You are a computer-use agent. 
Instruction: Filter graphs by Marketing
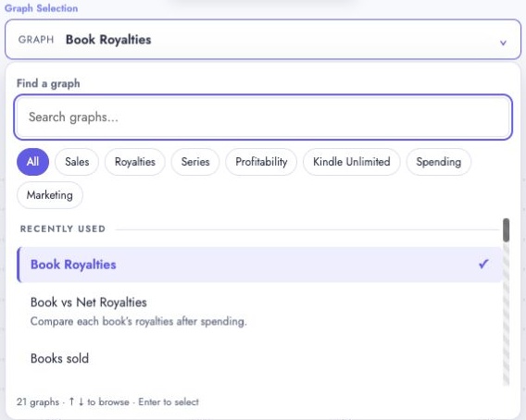point(50,195)
